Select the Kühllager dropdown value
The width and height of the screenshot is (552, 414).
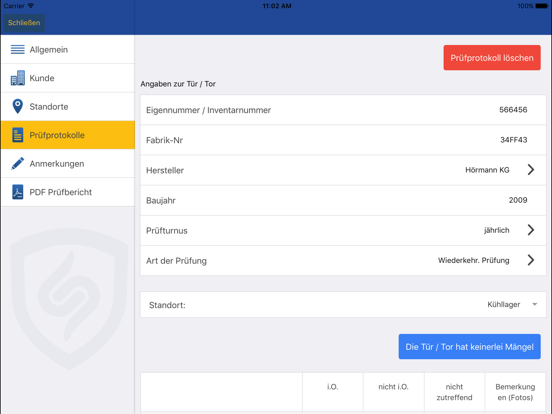point(503,305)
